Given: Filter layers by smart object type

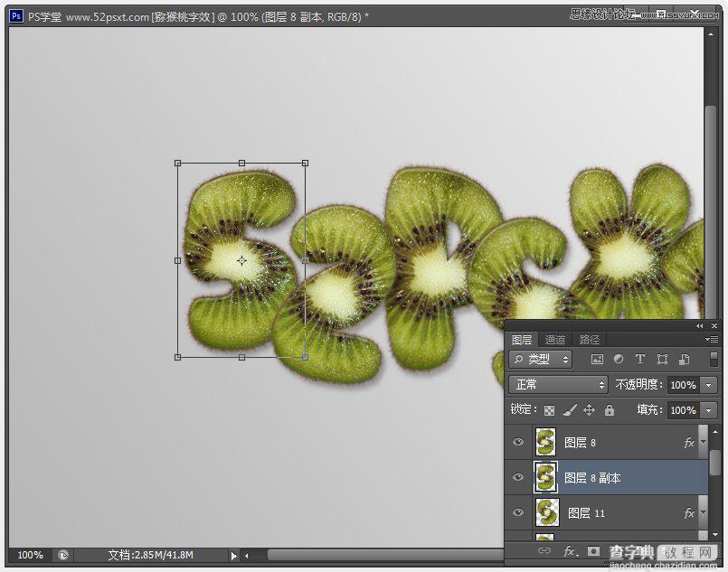Looking at the screenshot, I should tap(684, 359).
